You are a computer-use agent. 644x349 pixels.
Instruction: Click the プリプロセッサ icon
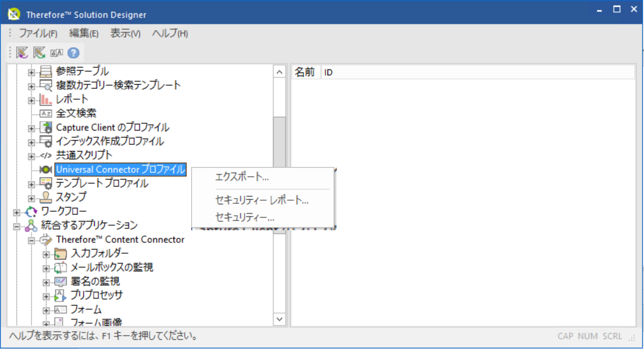(61, 295)
